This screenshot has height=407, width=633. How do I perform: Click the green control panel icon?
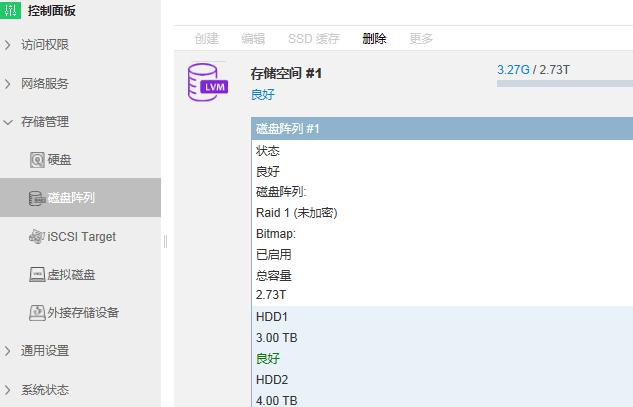10,9
